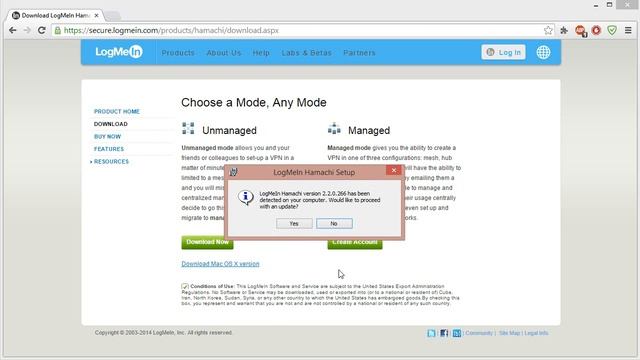Click the Managed heading
Screen dimensions: 640x360
(369, 131)
